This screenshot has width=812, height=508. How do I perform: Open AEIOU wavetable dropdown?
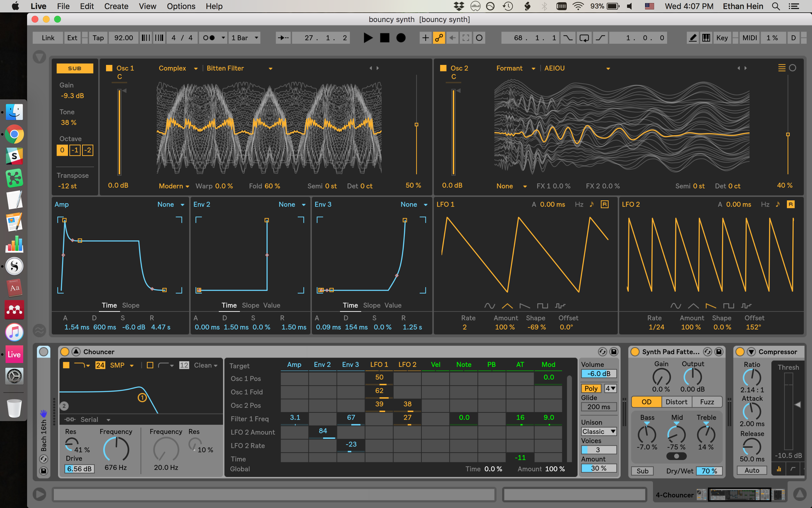577,68
